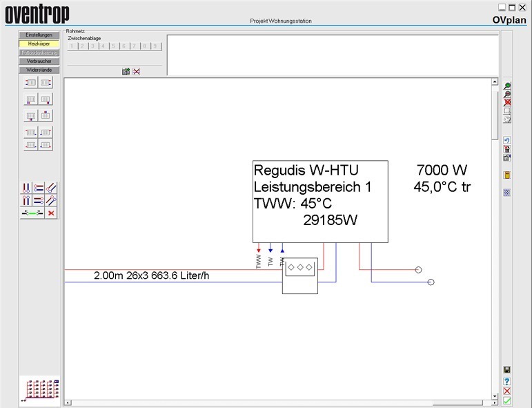Open help with blue question mark
Screen dimensions: 532x408
pos(507,381)
